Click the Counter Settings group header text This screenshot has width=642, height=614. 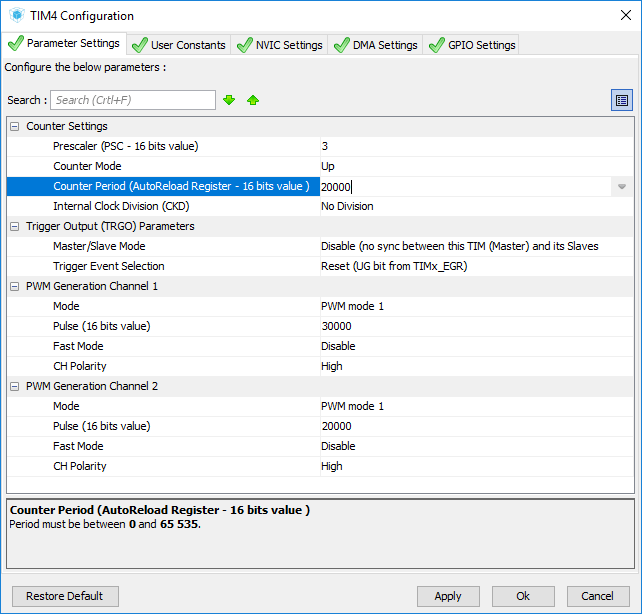pos(67,126)
